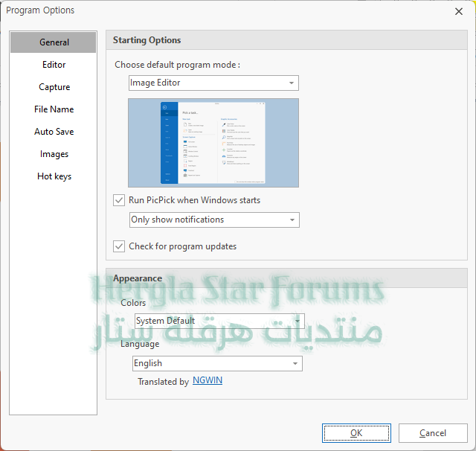This screenshot has width=476, height=451.
Task: Toggle Check for program updates checkbox
Action: pyautogui.click(x=119, y=246)
